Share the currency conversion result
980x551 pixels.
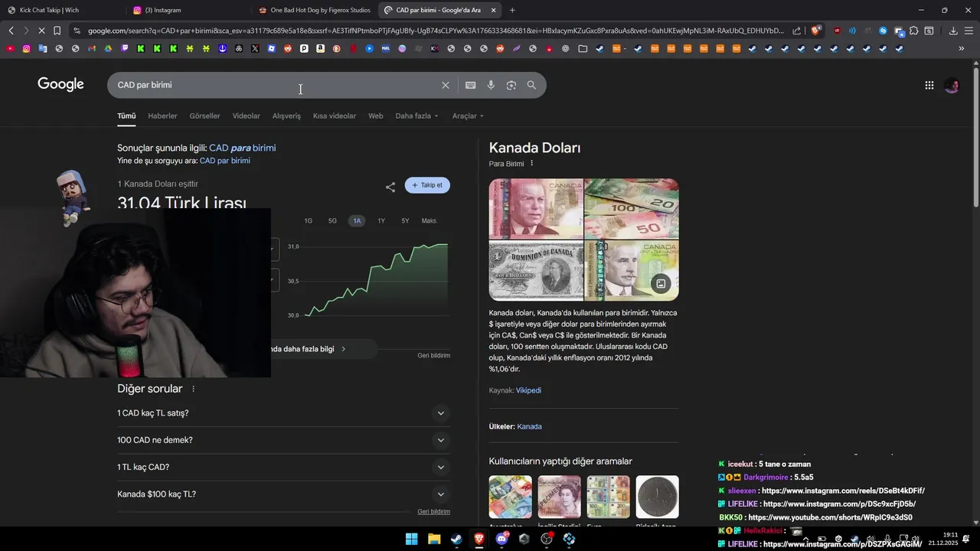coord(390,187)
